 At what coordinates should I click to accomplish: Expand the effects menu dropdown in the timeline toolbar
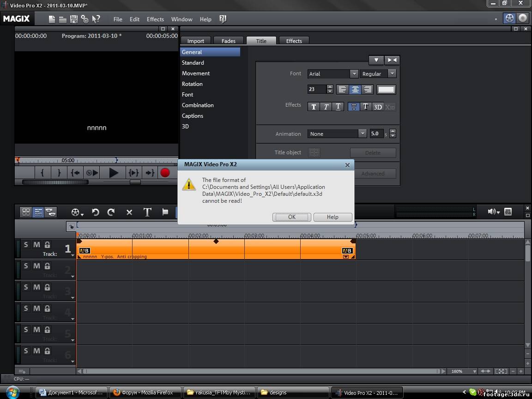82,214
